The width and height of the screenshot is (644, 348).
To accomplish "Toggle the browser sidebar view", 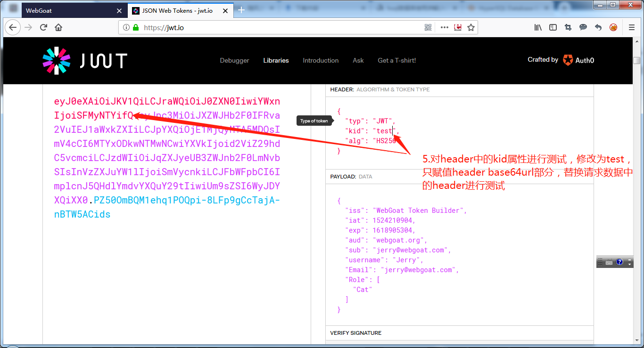I will click(x=553, y=27).
